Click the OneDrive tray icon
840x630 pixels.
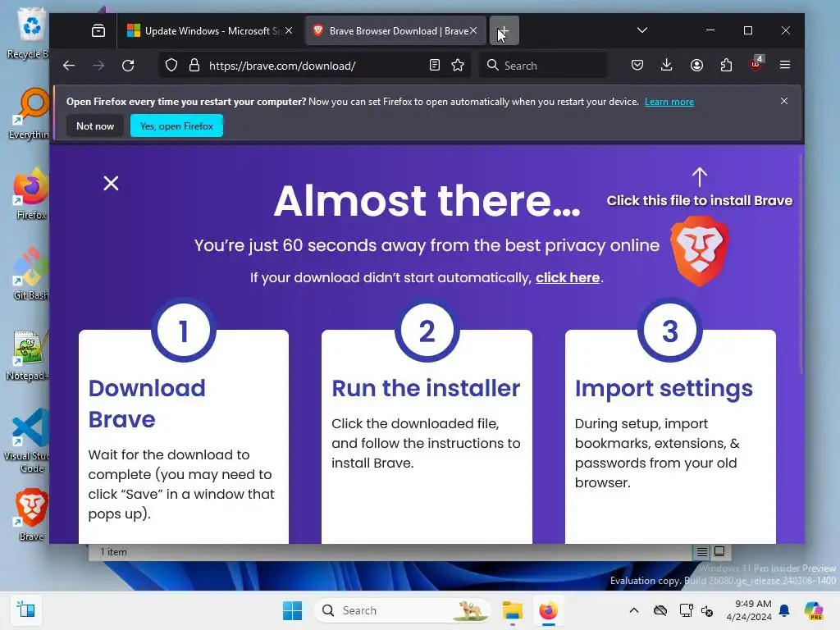(660, 610)
